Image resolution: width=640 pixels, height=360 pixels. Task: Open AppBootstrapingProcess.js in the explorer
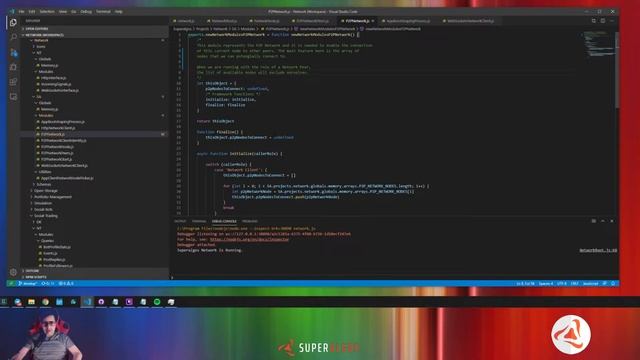tap(62, 122)
